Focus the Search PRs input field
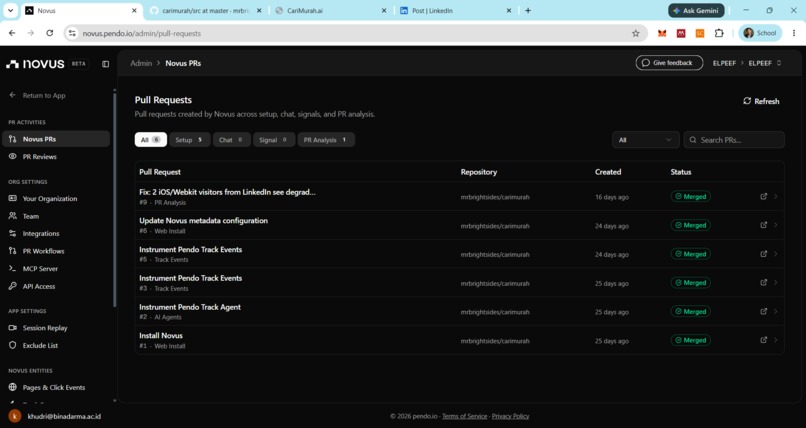 734,140
